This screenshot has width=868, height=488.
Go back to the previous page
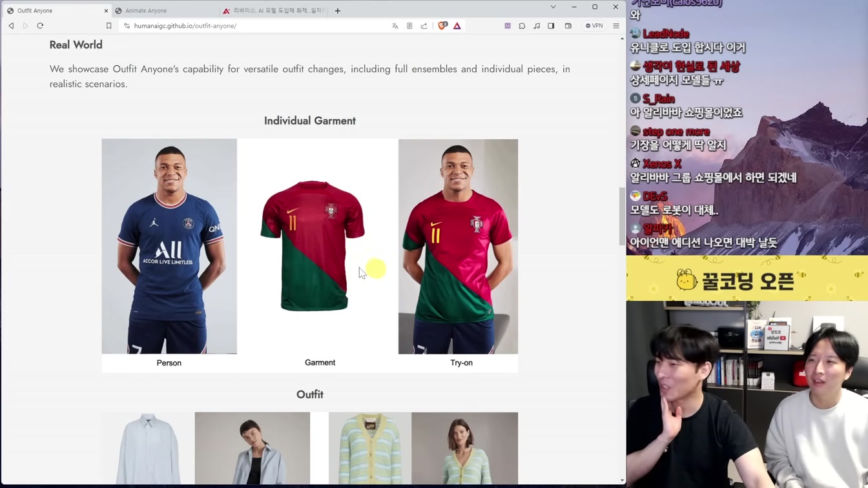[11, 26]
